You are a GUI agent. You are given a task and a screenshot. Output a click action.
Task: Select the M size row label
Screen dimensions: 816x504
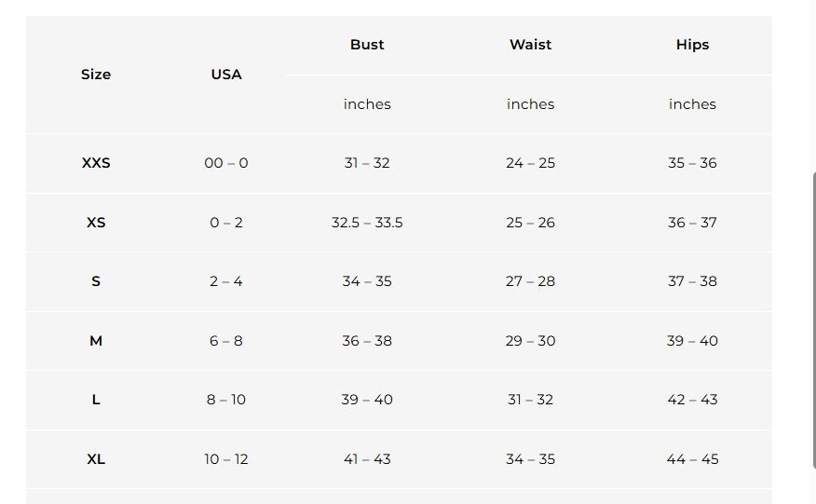(x=96, y=341)
